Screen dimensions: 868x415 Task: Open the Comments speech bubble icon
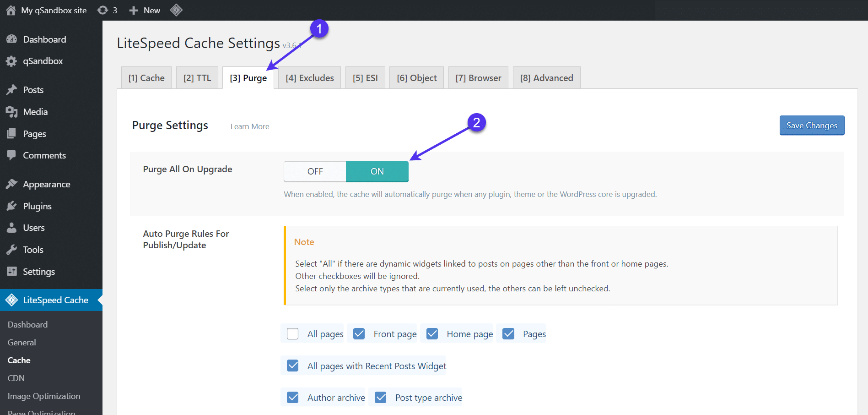pos(12,155)
